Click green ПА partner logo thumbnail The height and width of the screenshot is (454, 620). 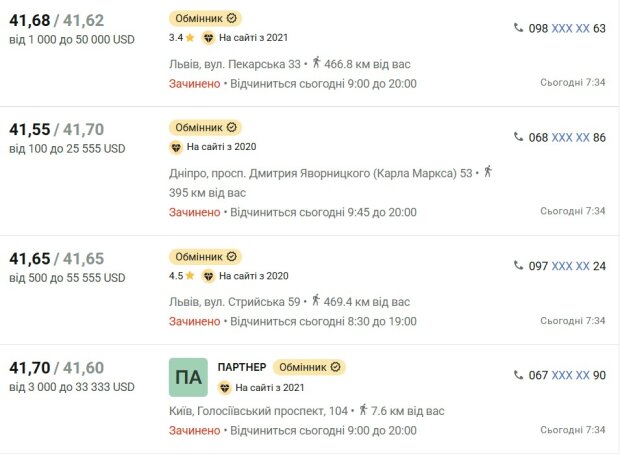188,377
